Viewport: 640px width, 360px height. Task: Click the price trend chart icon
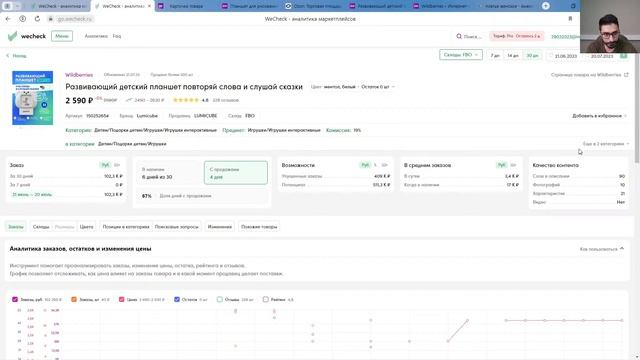click(129, 100)
